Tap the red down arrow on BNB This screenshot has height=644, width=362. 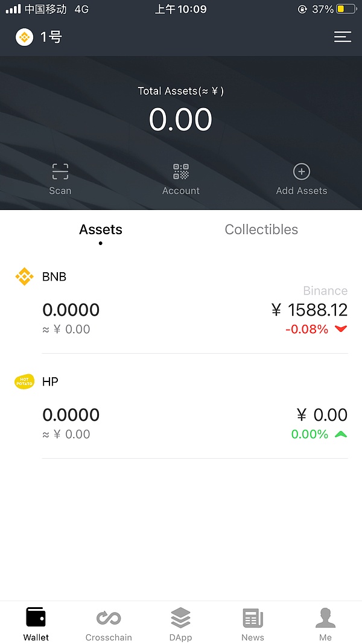tap(341, 329)
